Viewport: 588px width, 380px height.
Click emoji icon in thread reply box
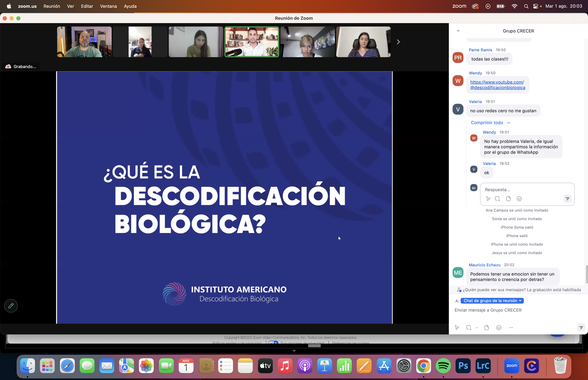tap(519, 199)
